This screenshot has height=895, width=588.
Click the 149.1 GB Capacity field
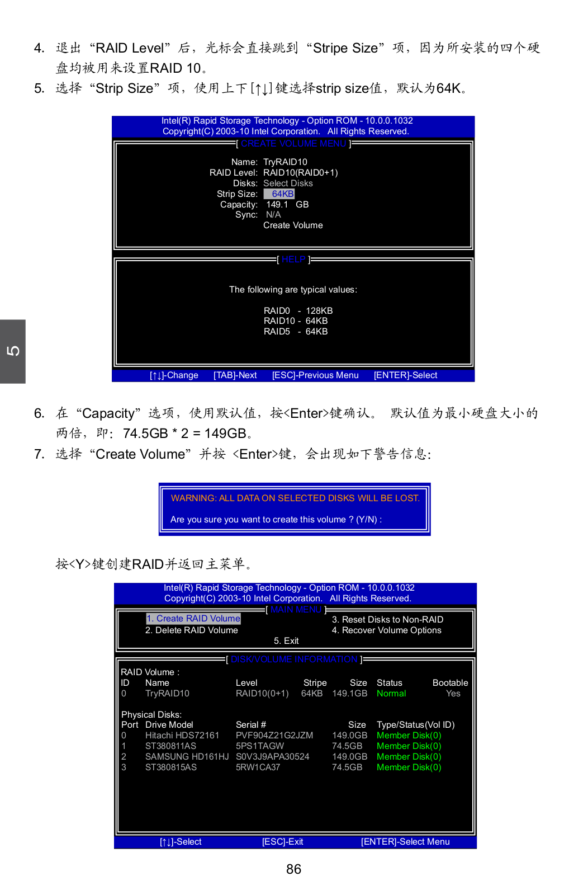[x=287, y=205]
